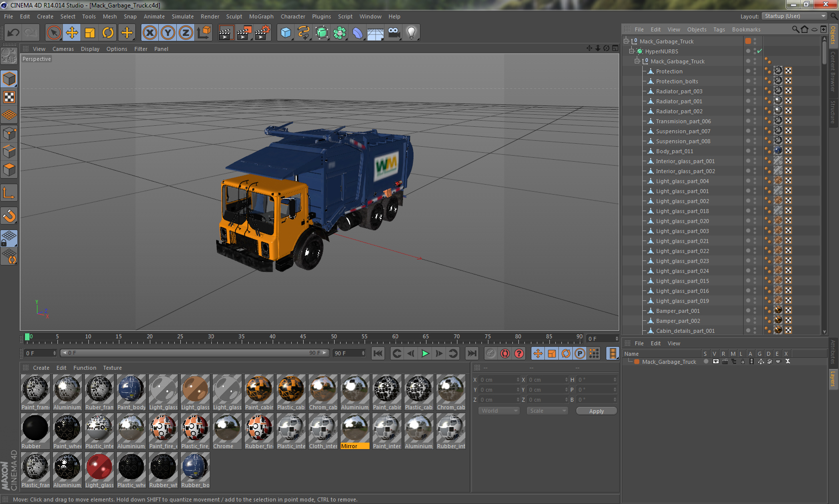Click the Coordinate System icon
Screen dimensions: 839x504
[204, 33]
